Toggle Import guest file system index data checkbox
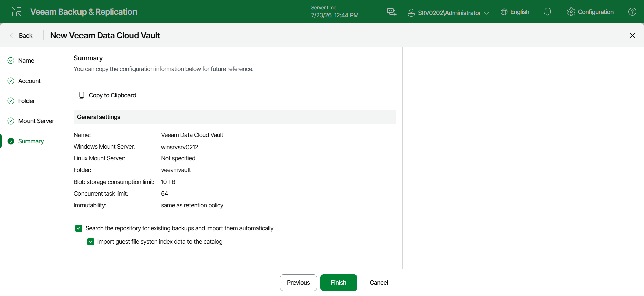644x296 pixels. [91, 242]
